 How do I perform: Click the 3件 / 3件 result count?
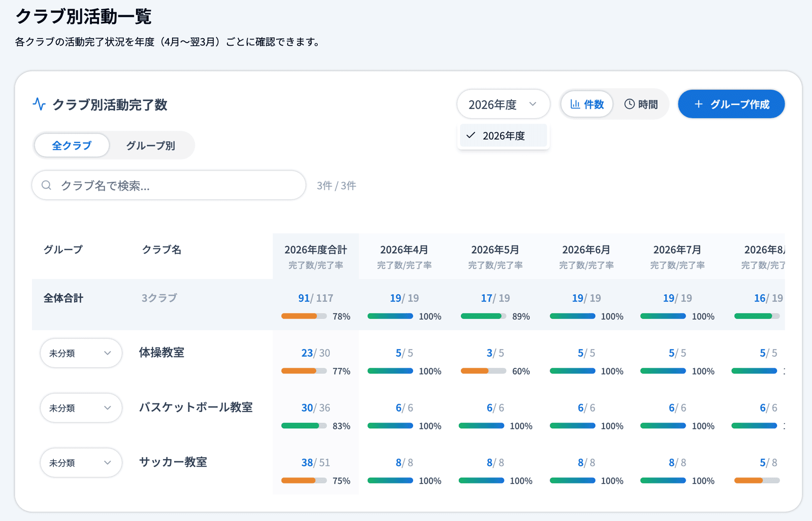pos(336,186)
